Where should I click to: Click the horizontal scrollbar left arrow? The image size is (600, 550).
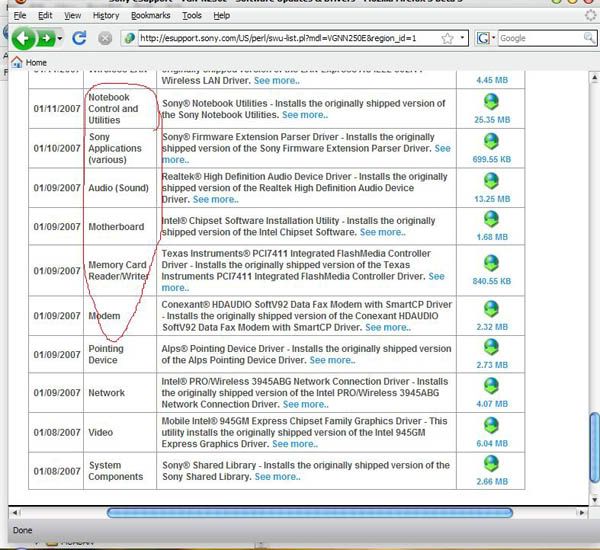[x=15, y=513]
